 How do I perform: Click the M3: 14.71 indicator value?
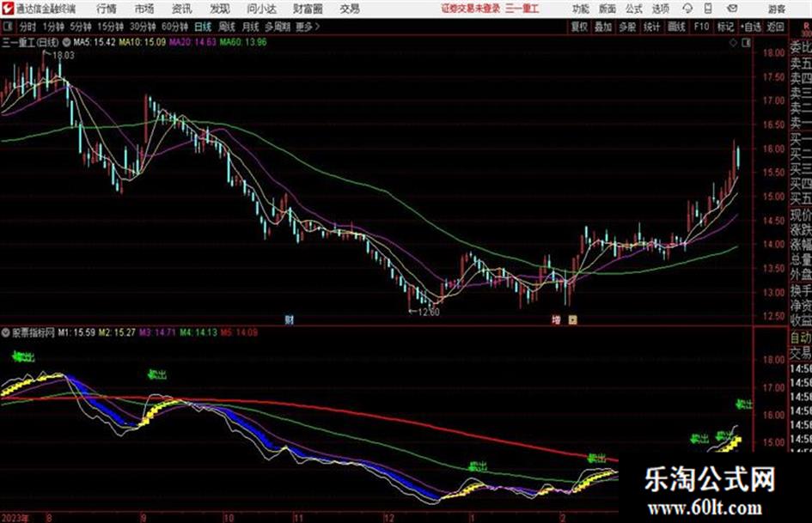click(157, 332)
